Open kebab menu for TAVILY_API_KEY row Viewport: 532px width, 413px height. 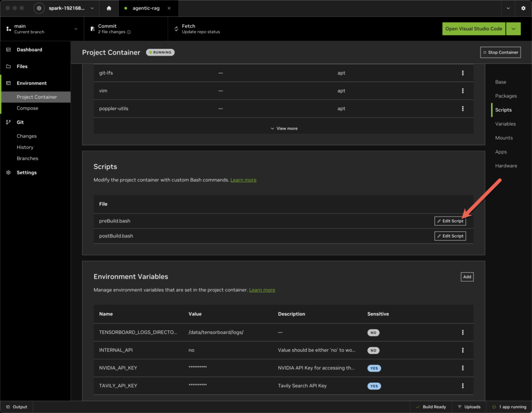click(462, 385)
